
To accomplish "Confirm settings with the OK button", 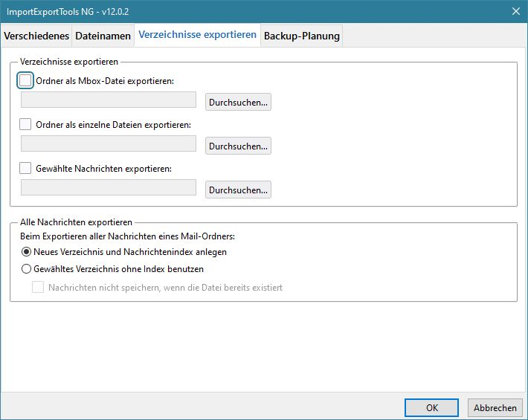I will coord(431,407).
